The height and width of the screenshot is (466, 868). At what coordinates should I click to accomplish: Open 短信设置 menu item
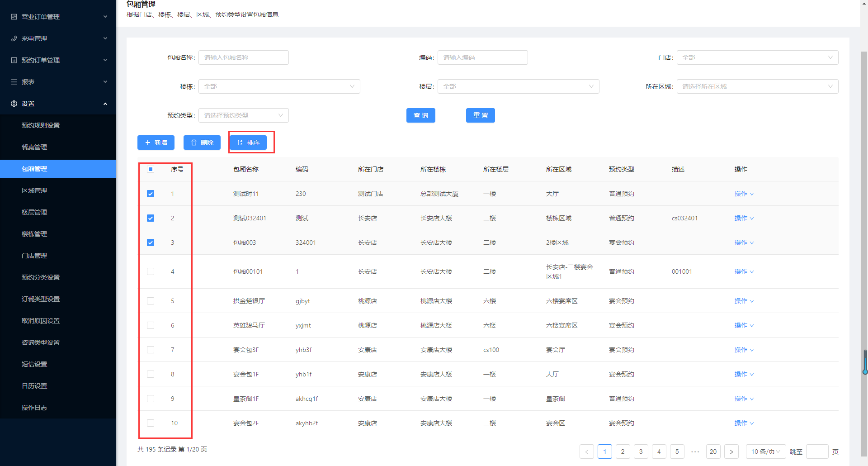pos(58,364)
